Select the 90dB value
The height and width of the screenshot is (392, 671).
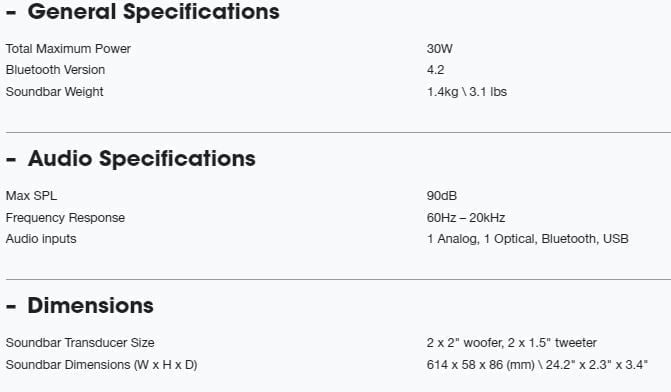(442, 196)
